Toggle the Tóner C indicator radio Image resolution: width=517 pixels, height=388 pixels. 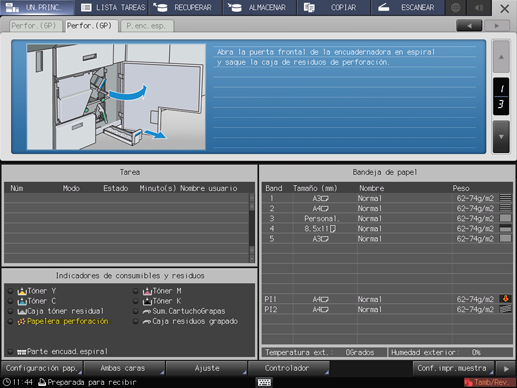[x=10, y=301]
